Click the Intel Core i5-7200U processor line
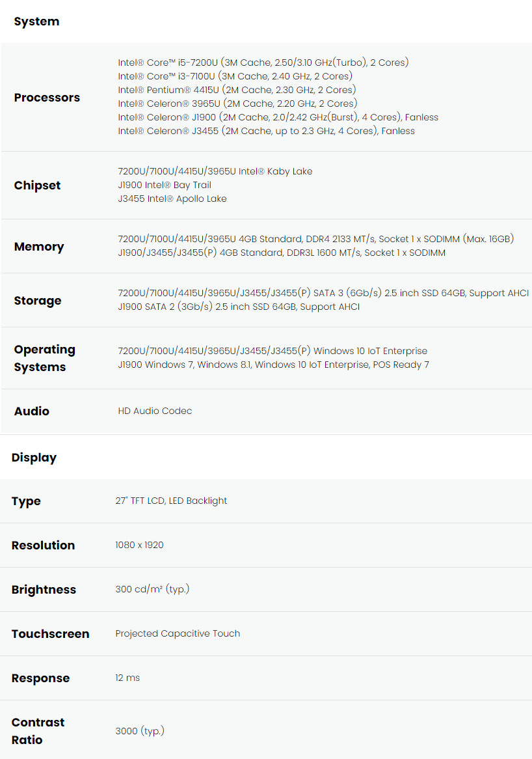This screenshot has width=532, height=759. [x=263, y=62]
